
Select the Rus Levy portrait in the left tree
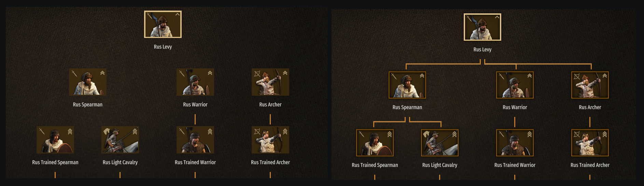tap(163, 24)
